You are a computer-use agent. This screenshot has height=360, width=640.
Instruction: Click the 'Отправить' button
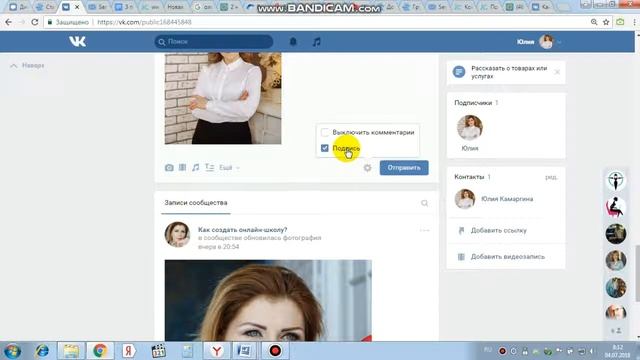point(404,168)
